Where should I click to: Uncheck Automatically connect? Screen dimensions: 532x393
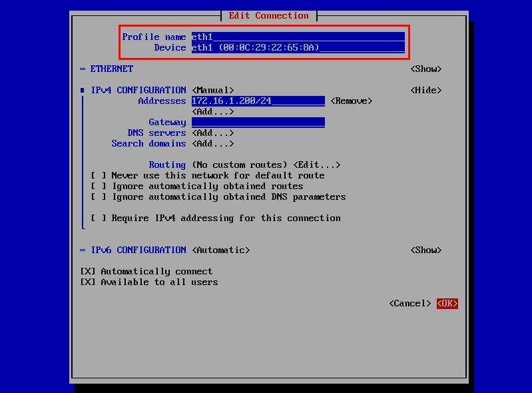146,272
